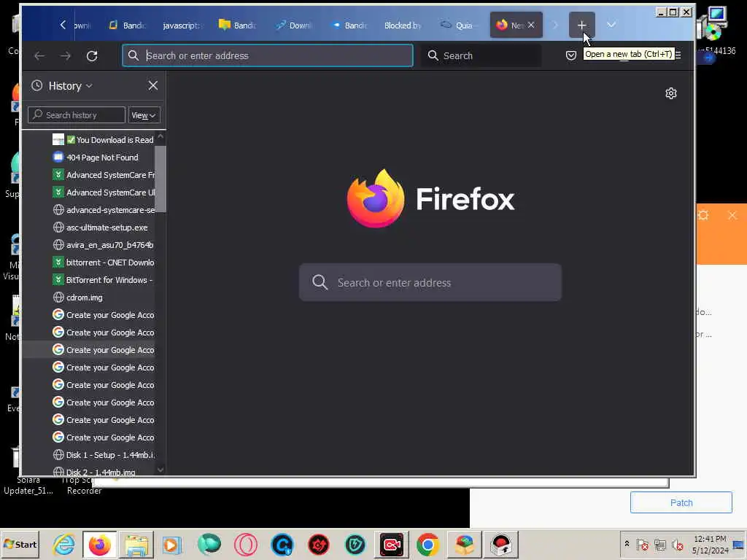Screen dimensions: 747x560
Task: Open the red button taskbar icon
Action: pos(500,545)
